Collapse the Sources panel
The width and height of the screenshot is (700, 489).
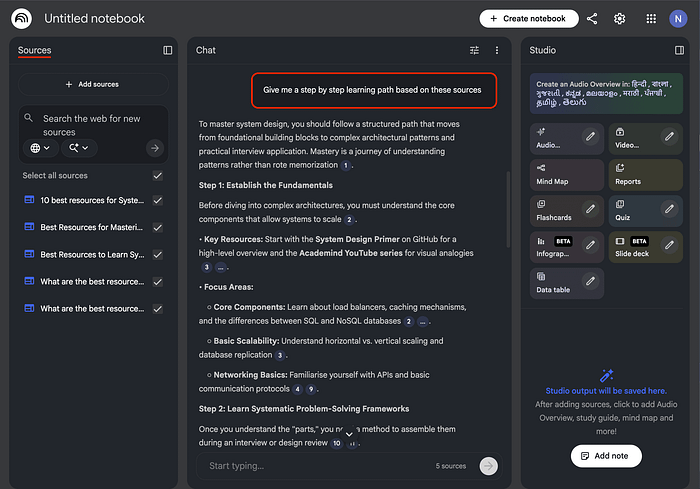(168, 50)
